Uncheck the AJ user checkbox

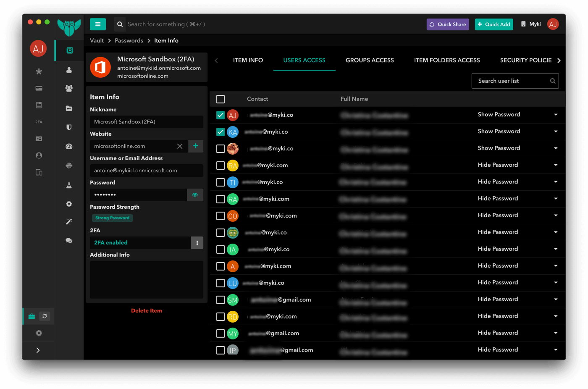pyautogui.click(x=220, y=115)
